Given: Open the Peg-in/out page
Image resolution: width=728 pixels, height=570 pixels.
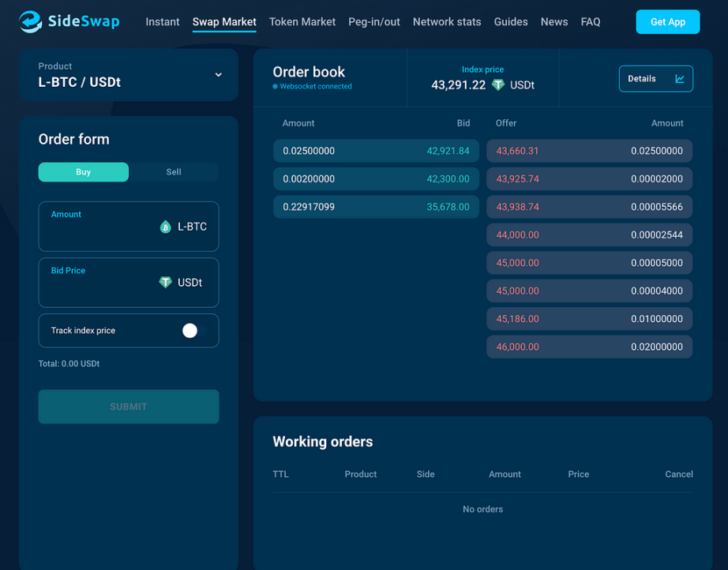Looking at the screenshot, I should 374,22.
